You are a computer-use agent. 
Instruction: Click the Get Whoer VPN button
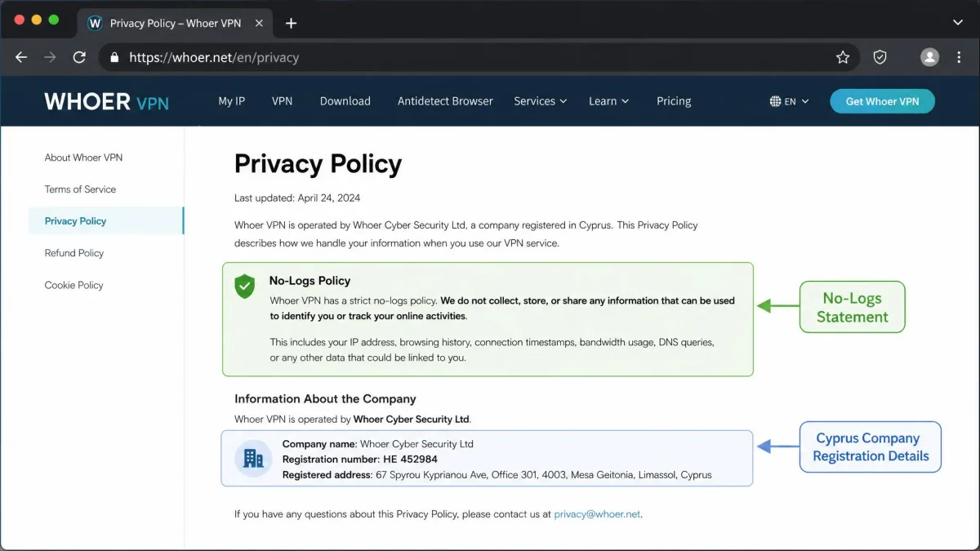pyautogui.click(x=882, y=101)
